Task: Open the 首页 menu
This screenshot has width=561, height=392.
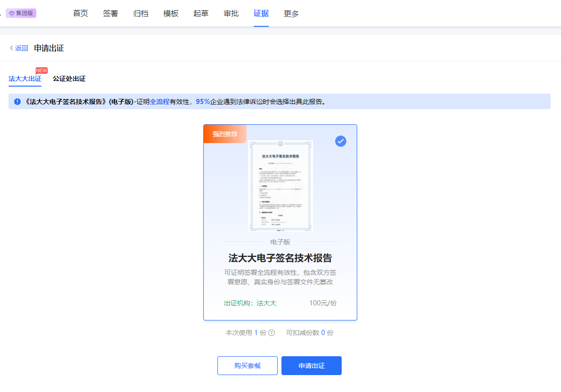Action: pos(80,14)
